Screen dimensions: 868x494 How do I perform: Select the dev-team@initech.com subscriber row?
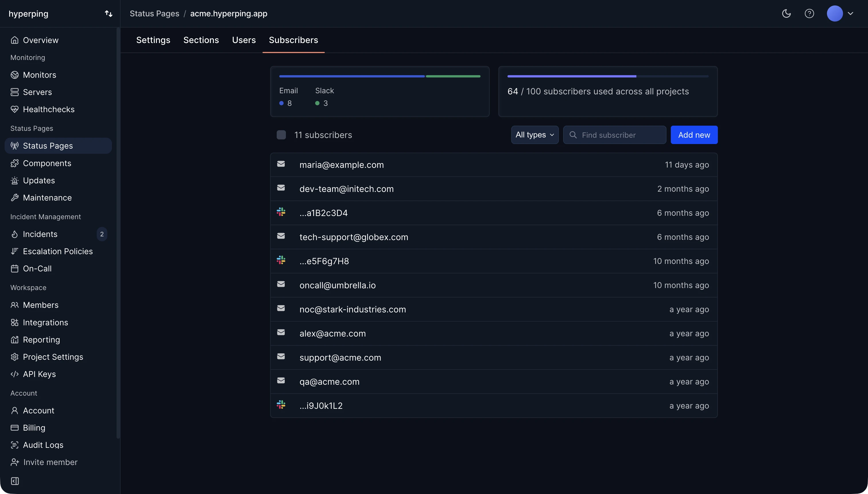494,189
